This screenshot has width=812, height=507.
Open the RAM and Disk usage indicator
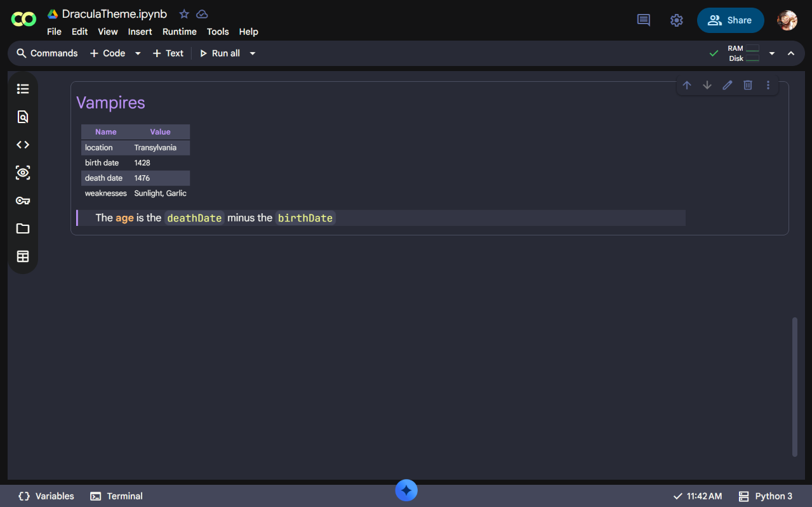[x=743, y=53]
